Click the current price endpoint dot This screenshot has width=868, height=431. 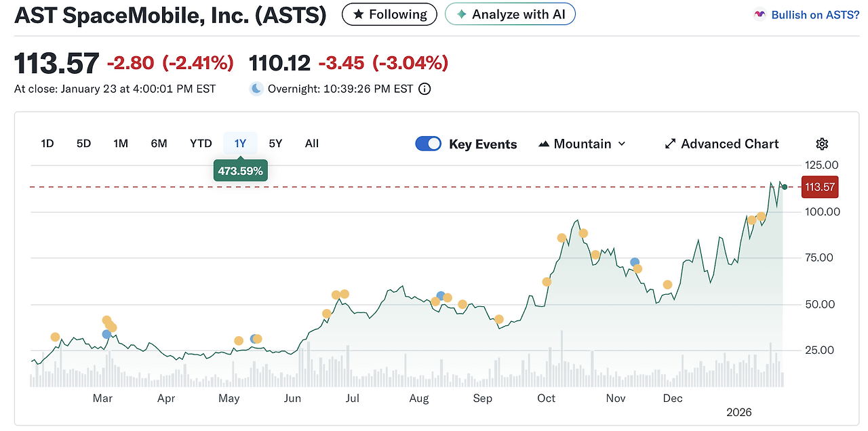click(x=785, y=187)
